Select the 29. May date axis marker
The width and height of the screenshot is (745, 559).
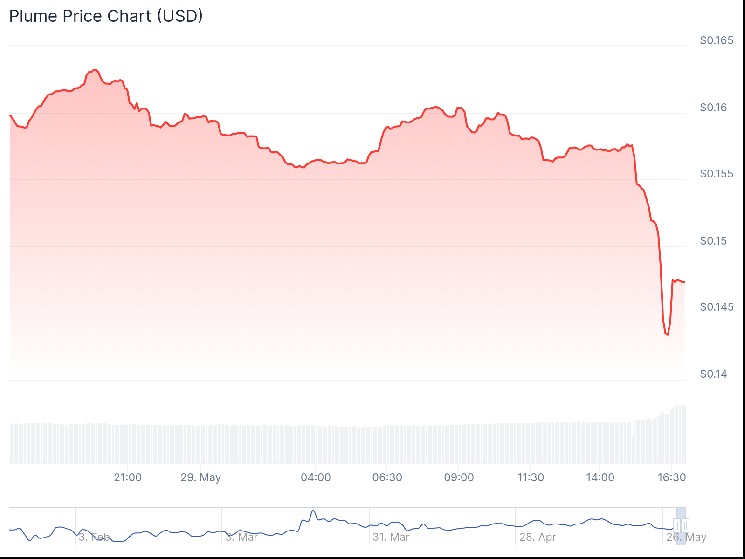click(x=201, y=477)
